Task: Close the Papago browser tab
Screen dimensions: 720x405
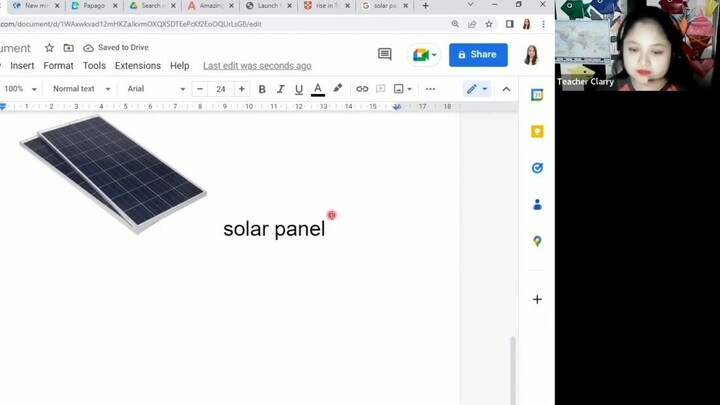Action: (115, 6)
